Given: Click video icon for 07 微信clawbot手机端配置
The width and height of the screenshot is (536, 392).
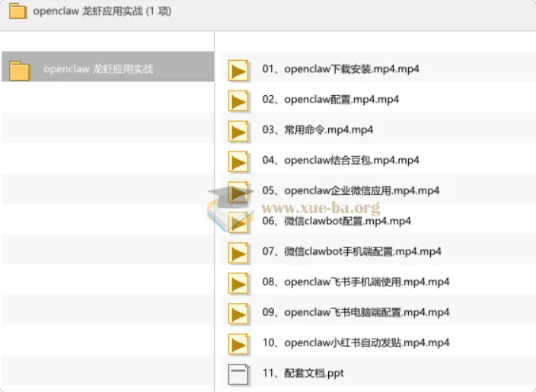Looking at the screenshot, I should point(238,253).
